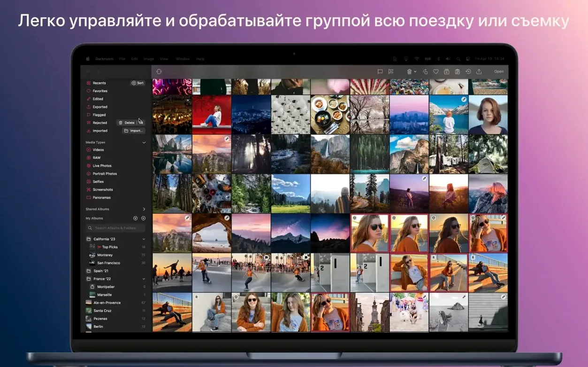The width and height of the screenshot is (588, 367).
Task: Click the rotate icon in toolbar
Action: pos(425,71)
